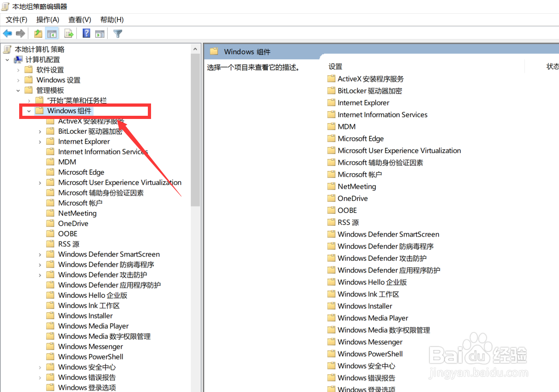Screen dimensions: 559x392
Task: Go up one level with the toolbar folder icon
Action: pyautogui.click(x=38, y=33)
